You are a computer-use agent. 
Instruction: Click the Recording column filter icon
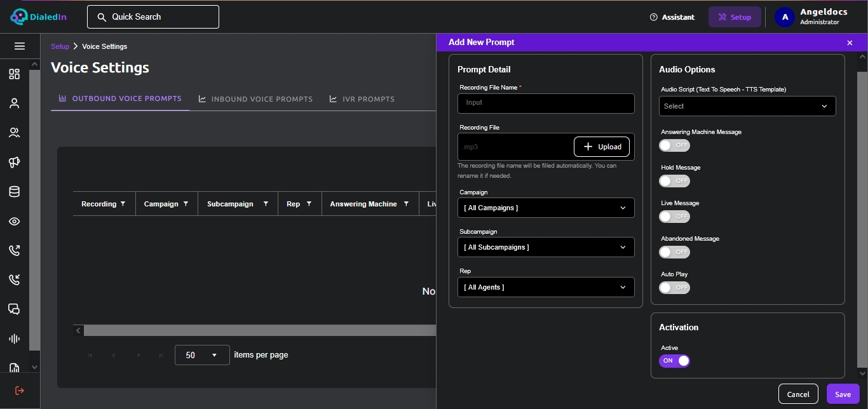tap(123, 204)
